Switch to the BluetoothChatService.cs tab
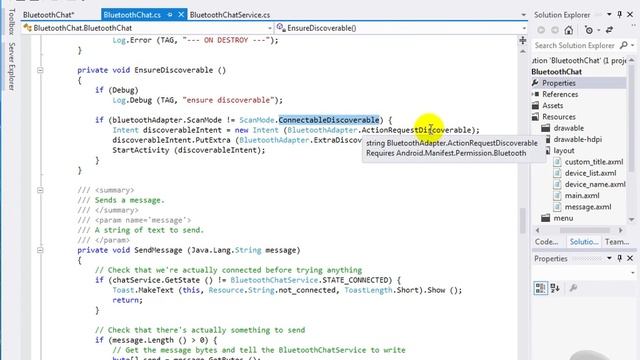The image size is (640, 360). (x=230, y=15)
